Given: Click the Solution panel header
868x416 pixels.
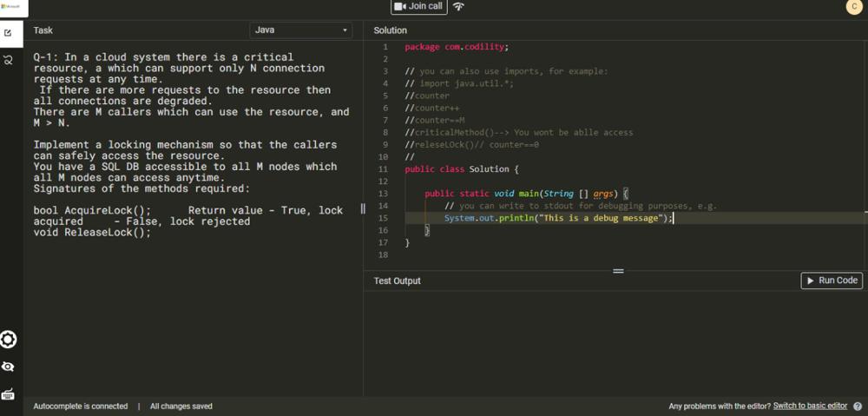Looking at the screenshot, I should point(391,30).
